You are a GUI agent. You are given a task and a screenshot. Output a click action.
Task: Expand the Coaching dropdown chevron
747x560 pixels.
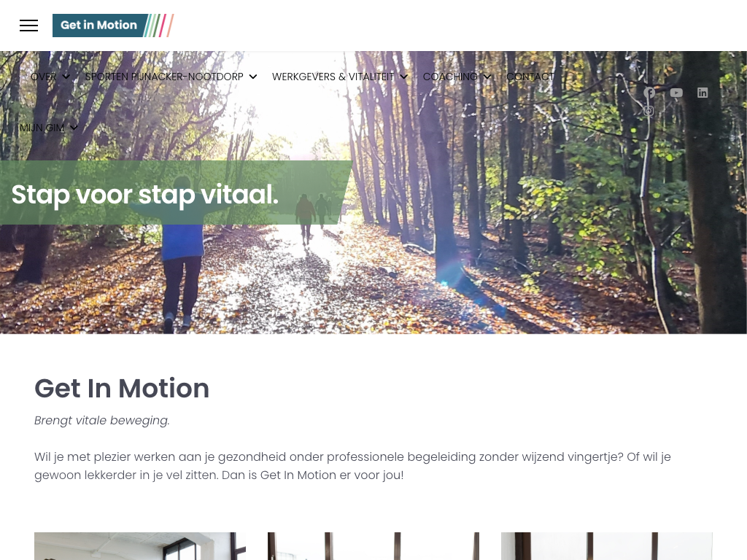point(487,77)
